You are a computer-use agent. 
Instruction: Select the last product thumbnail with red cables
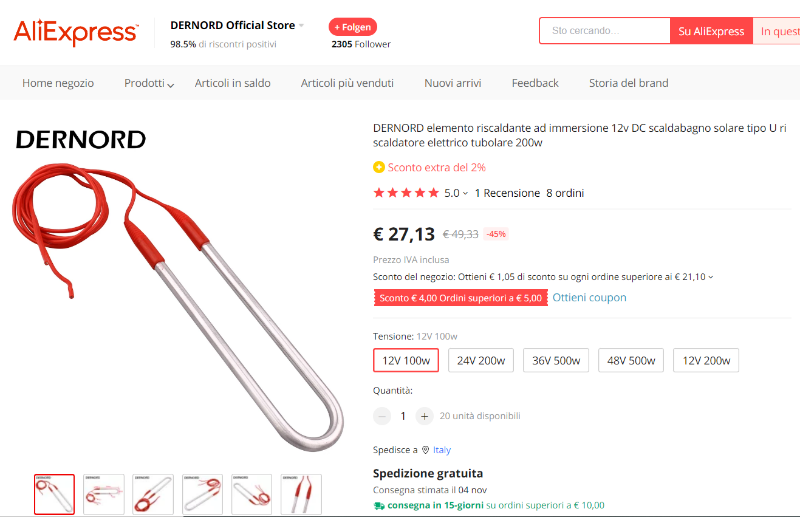(x=301, y=494)
